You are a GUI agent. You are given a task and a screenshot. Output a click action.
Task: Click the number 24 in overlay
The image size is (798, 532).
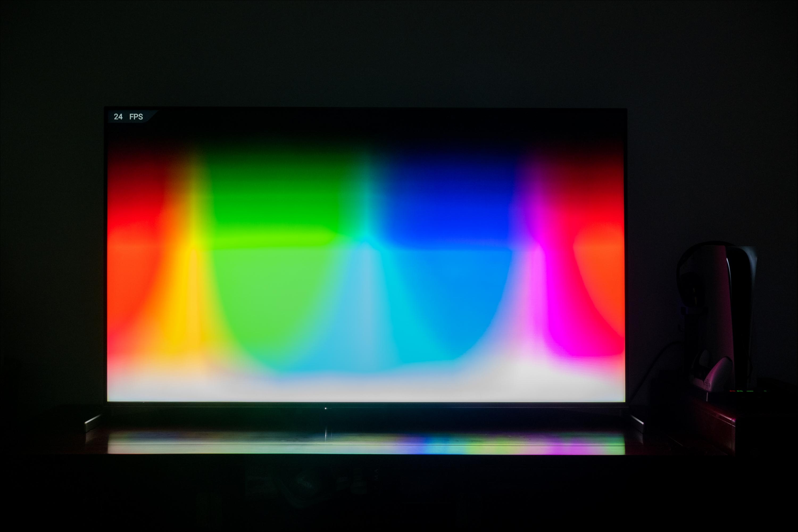(118, 117)
